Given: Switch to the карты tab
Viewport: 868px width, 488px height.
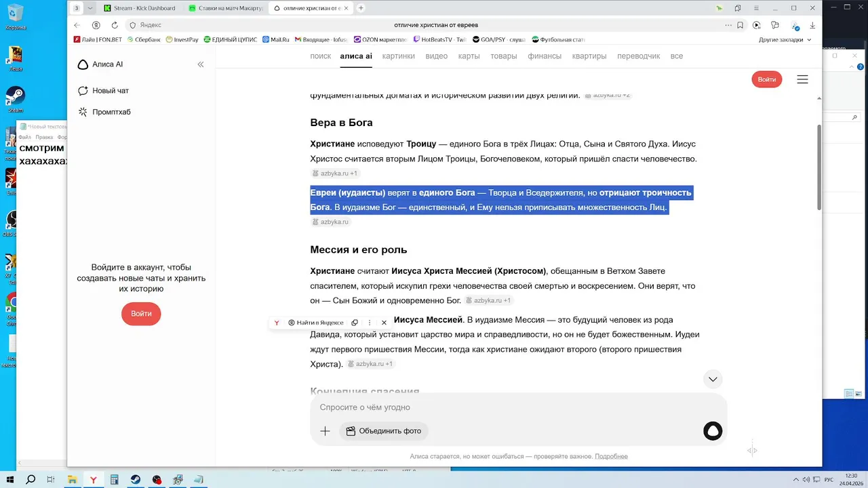Looking at the screenshot, I should tap(469, 56).
